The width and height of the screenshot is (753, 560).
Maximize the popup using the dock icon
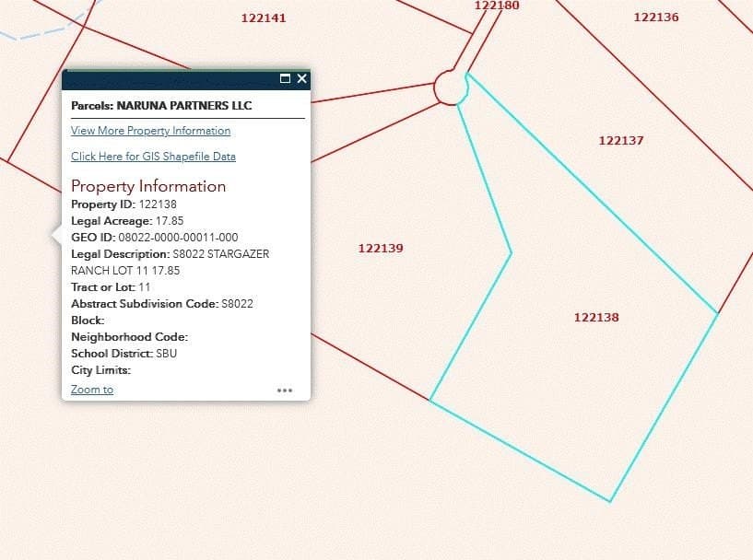[284, 78]
